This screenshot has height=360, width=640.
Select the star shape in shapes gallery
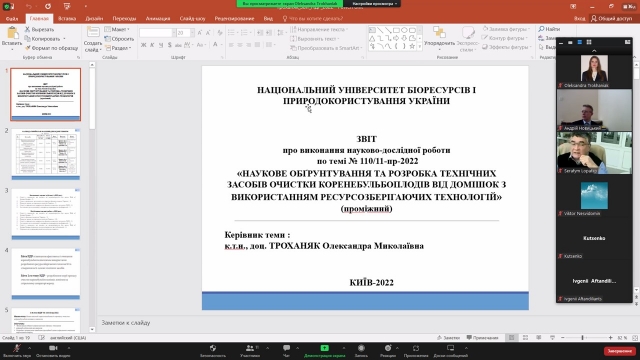pos(412,46)
